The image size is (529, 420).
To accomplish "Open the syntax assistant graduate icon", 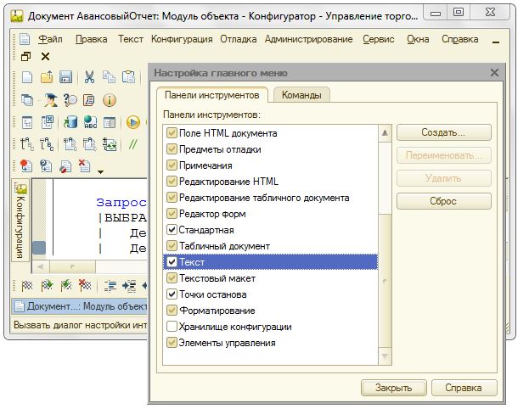I will pyautogui.click(x=51, y=100).
